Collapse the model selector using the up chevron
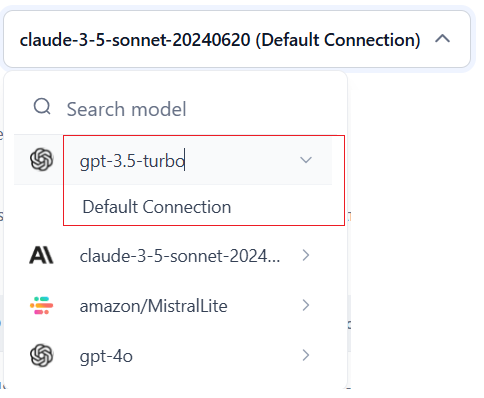Viewport: 484px width, 398px height. (x=443, y=39)
